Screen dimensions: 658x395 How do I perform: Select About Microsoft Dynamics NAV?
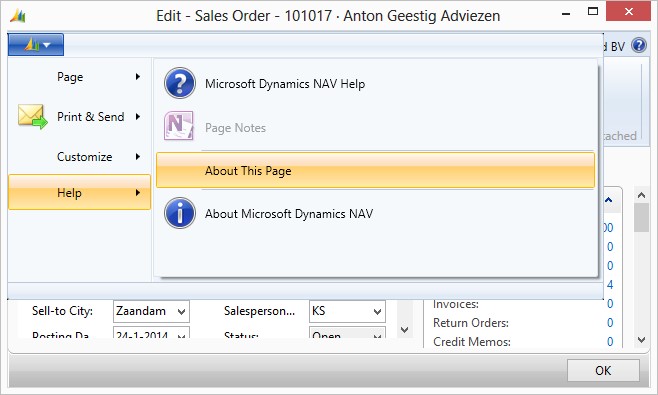pos(289,214)
